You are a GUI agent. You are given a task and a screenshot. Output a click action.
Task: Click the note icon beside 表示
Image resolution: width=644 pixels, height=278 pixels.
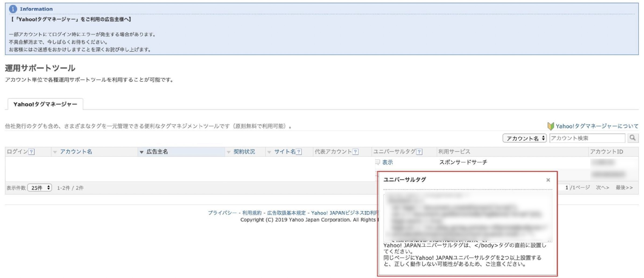[x=378, y=162]
